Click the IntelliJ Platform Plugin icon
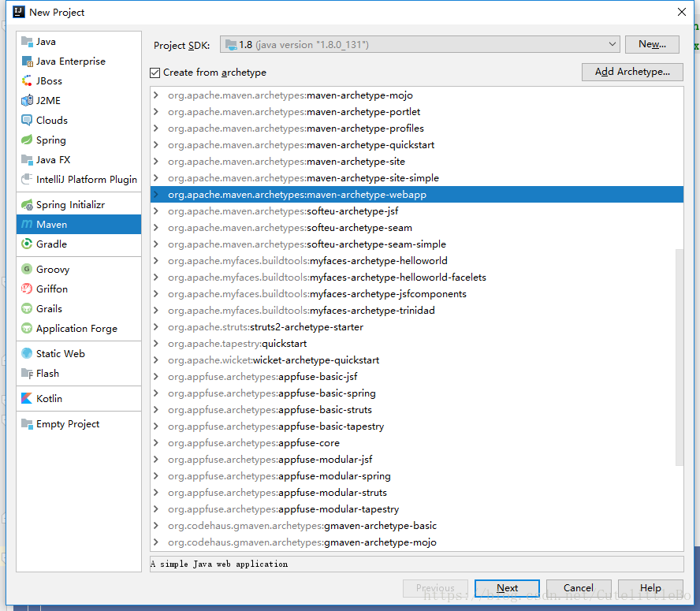This screenshot has width=700, height=611. coord(27,179)
